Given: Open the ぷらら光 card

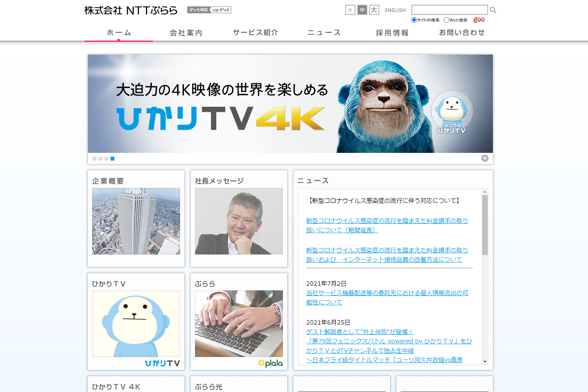Looking at the screenshot, I should click(239, 384).
